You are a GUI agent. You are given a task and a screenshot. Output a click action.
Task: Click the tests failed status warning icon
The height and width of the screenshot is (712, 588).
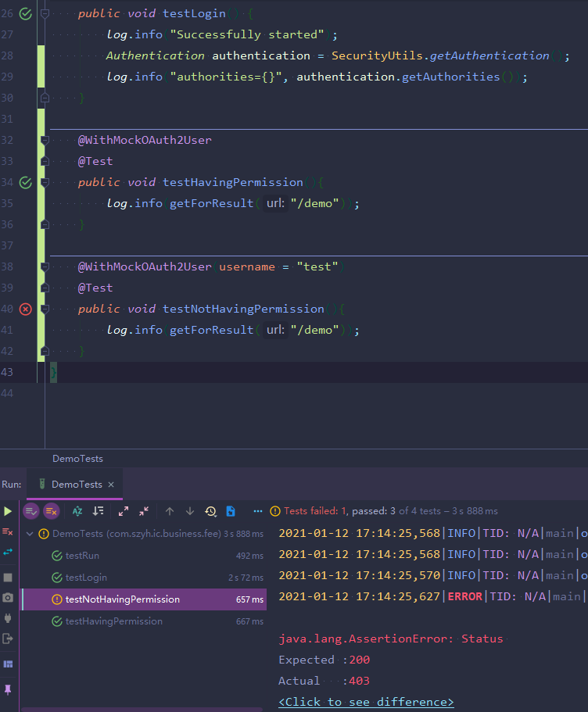[x=275, y=511]
